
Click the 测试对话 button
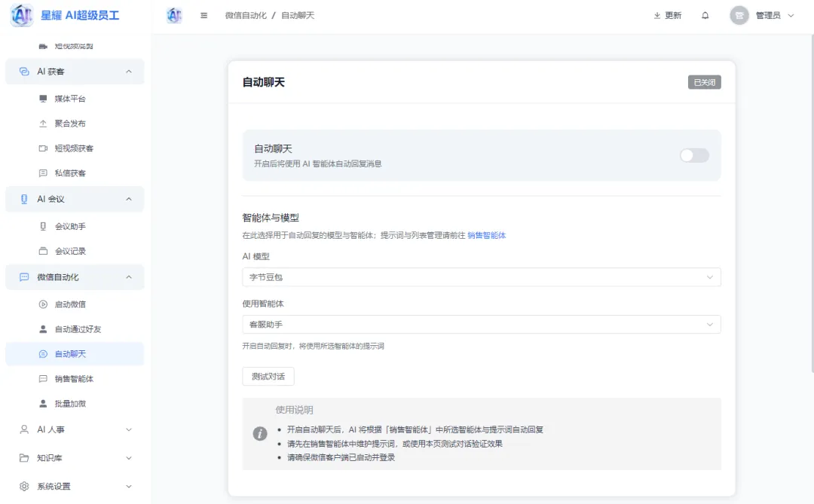[268, 376]
